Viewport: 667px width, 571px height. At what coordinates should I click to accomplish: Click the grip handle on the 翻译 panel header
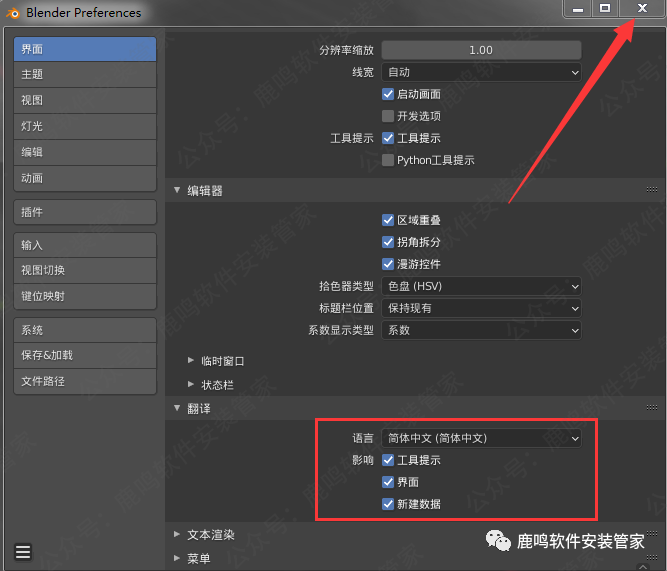pyautogui.click(x=652, y=408)
